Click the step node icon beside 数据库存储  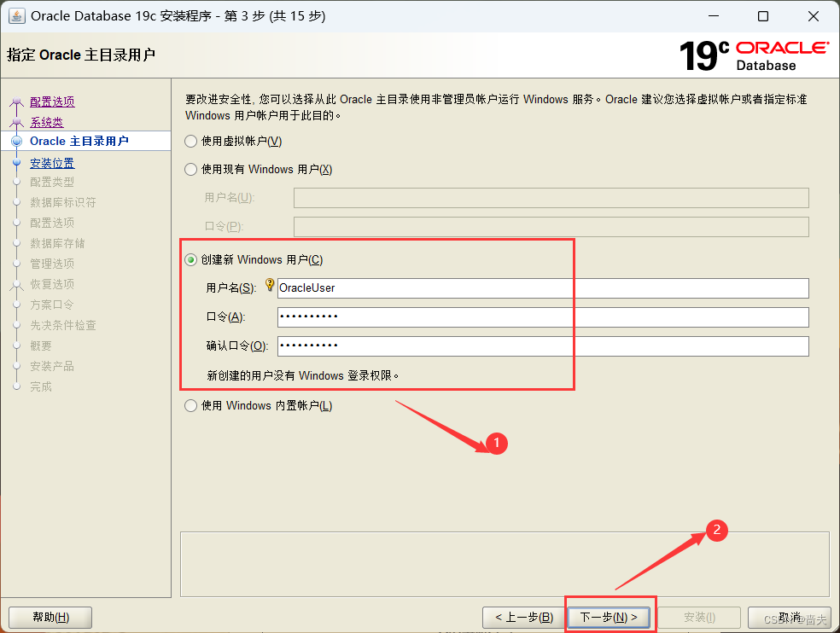tap(19, 243)
